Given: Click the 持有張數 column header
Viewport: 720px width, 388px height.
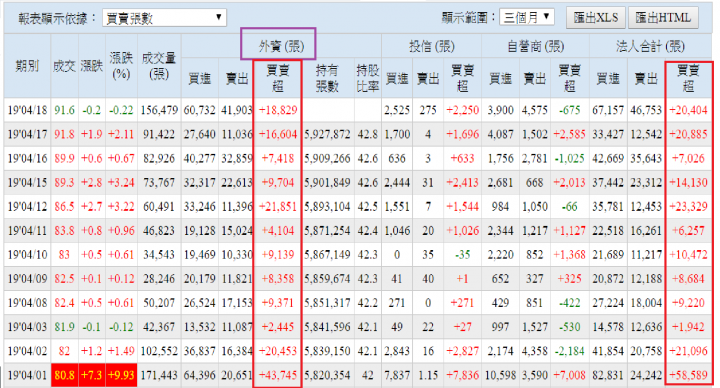Looking at the screenshot, I should pyautogui.click(x=327, y=78).
